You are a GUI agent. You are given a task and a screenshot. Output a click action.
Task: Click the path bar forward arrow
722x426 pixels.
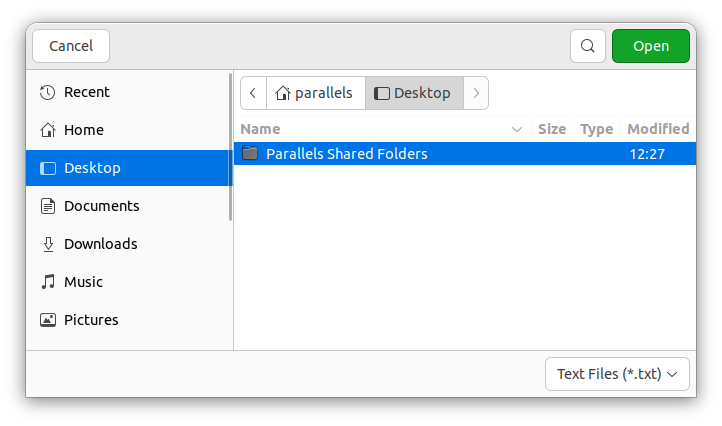coord(476,93)
